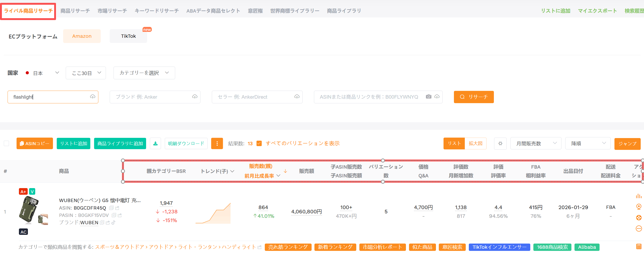This screenshot has width=644, height=253.
Task: Open the bar chart icon on the WUBEN row
Action: (x=639, y=196)
